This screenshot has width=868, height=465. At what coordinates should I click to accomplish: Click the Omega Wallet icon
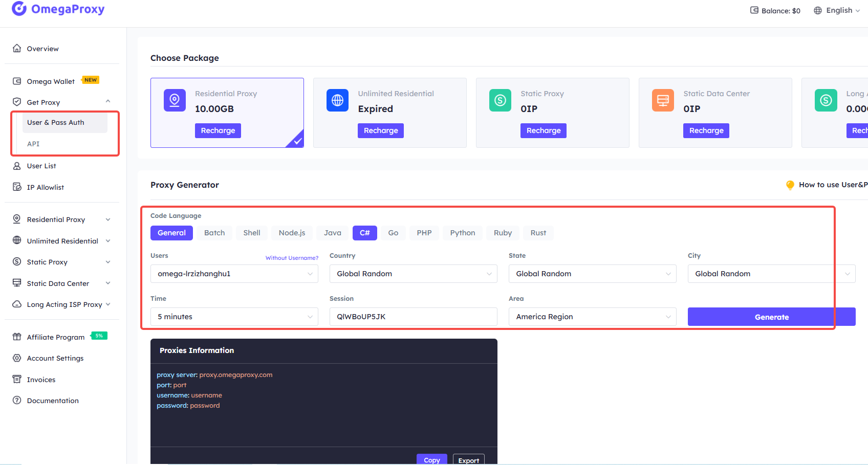tap(17, 81)
